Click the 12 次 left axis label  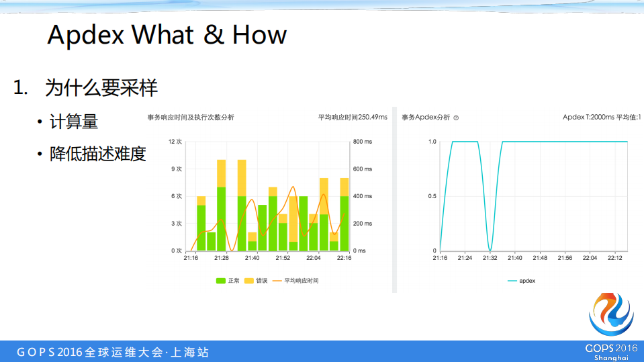(x=175, y=142)
